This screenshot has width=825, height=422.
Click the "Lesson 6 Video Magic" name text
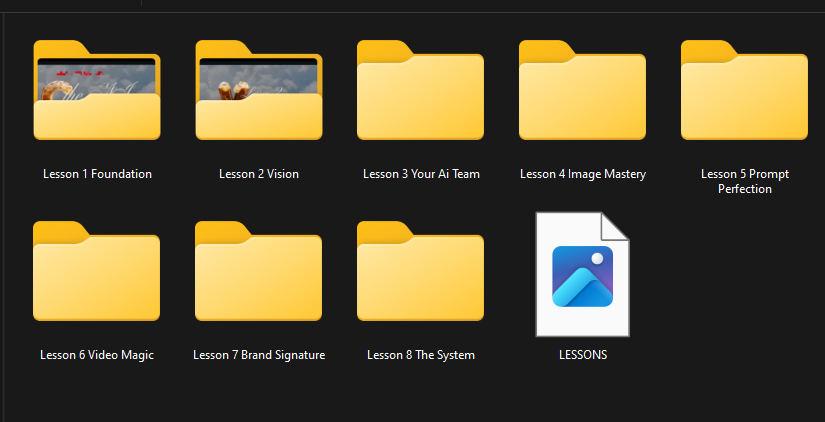(97, 355)
